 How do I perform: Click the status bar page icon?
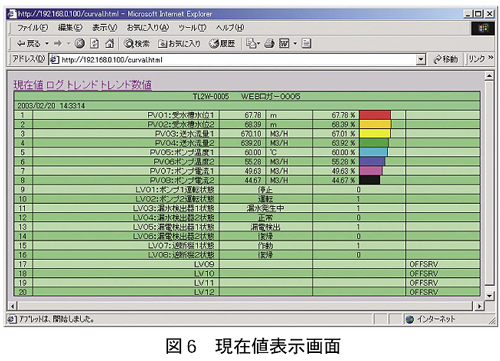pyautogui.click(x=12, y=319)
